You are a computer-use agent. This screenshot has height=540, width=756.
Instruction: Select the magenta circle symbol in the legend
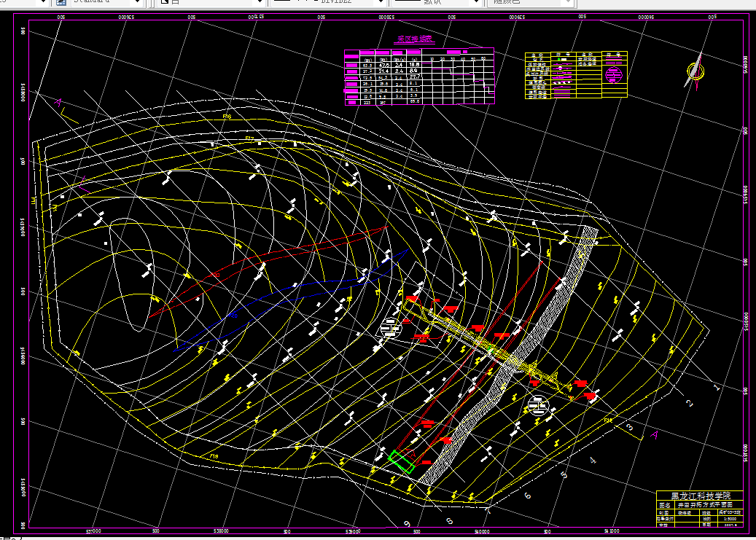click(614, 75)
